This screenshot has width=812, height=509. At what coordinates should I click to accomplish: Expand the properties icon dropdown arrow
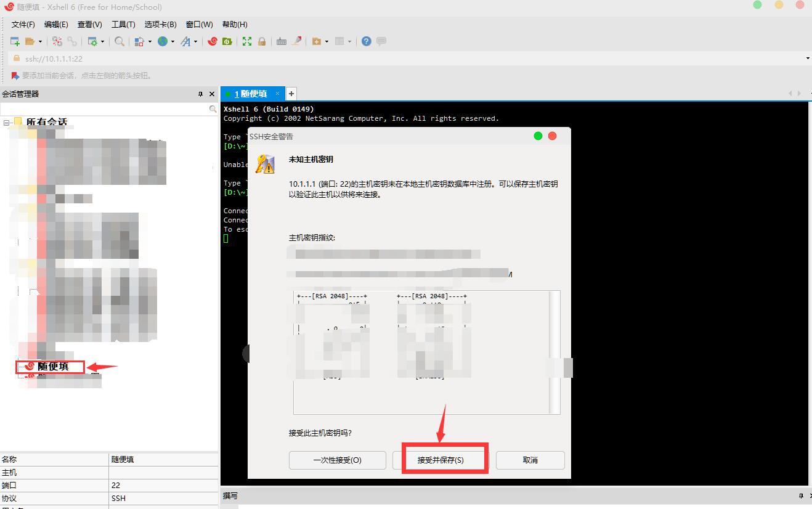pyautogui.click(x=102, y=41)
